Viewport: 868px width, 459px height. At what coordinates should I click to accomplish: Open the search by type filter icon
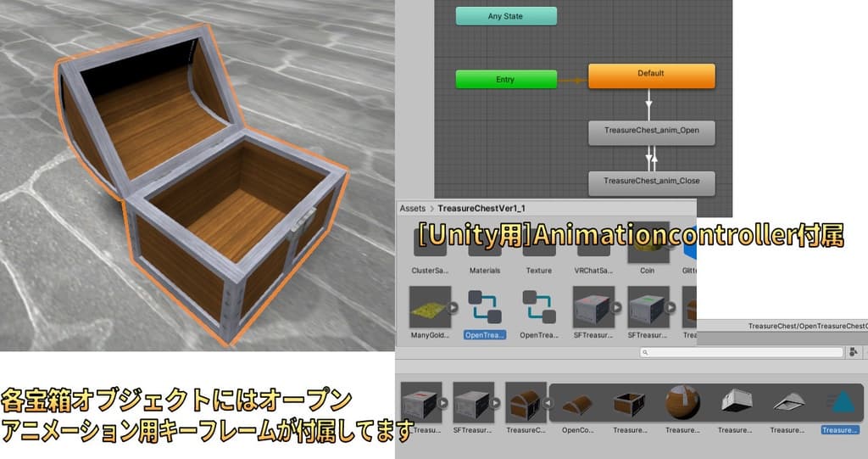[853, 352]
